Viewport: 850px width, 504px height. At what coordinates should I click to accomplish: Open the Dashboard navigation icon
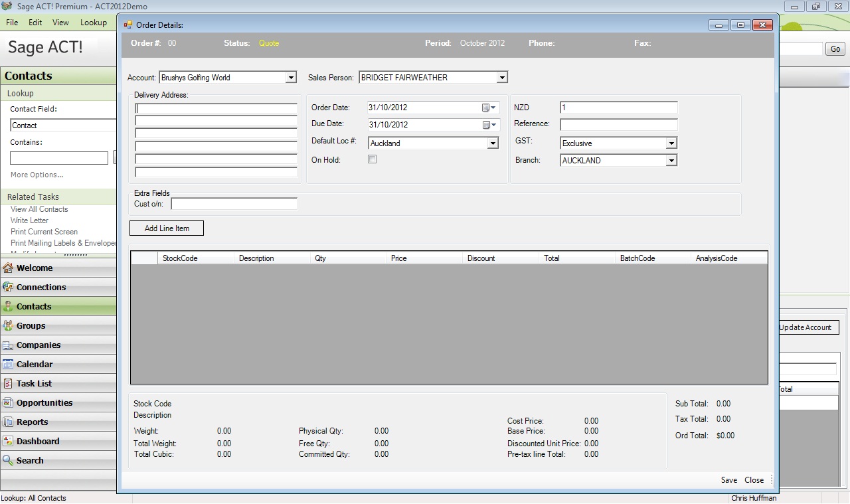(x=8, y=442)
